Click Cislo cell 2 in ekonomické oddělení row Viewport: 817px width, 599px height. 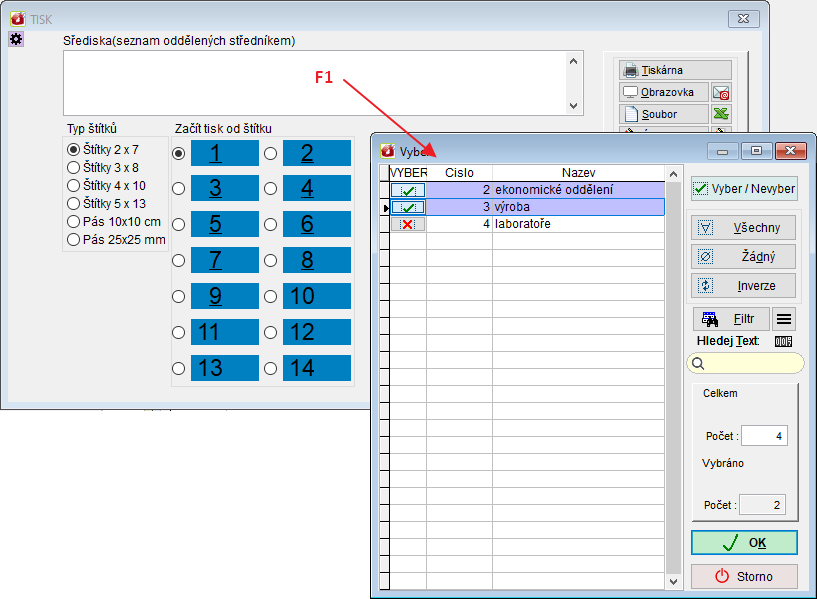tap(459, 190)
